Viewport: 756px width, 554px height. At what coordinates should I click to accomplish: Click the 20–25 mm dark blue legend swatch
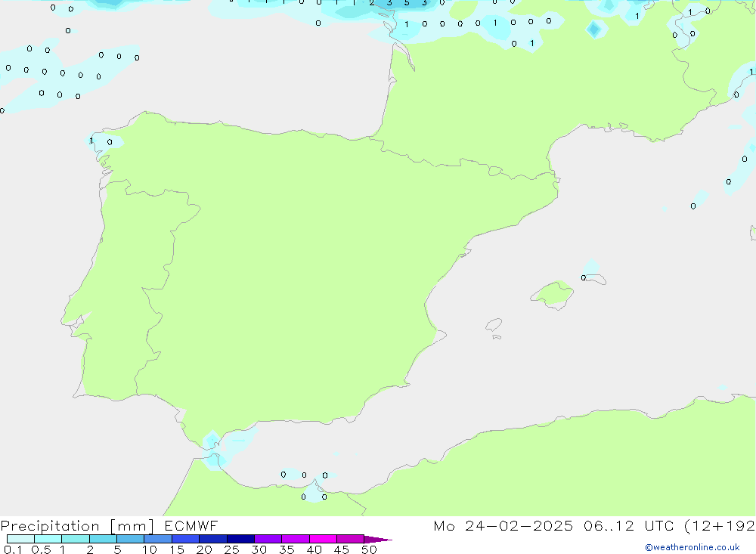[212, 539]
